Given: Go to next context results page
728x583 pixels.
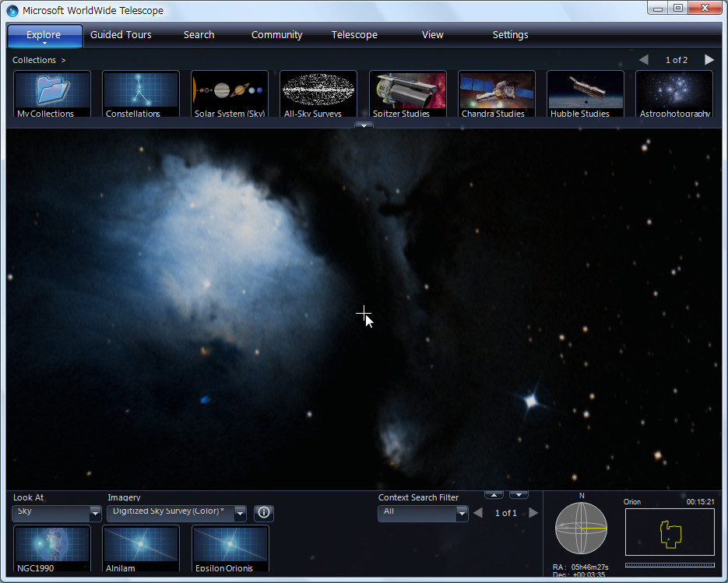Looking at the screenshot, I should (x=533, y=513).
